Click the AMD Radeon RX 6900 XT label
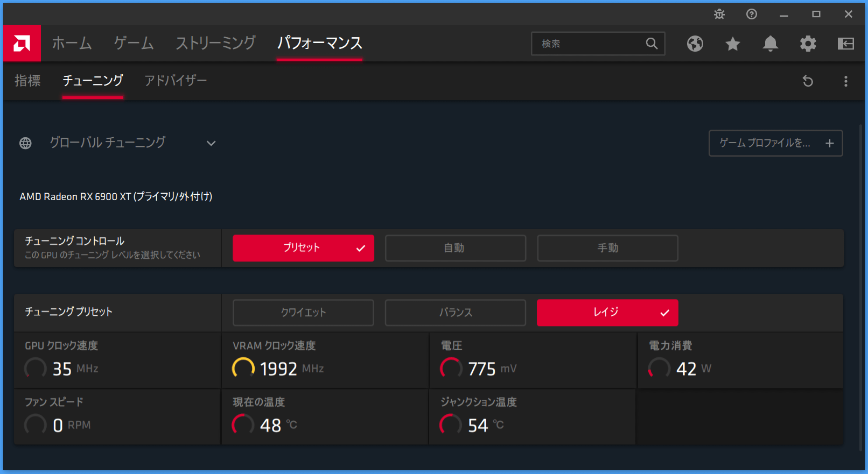The image size is (868, 474). (116, 196)
